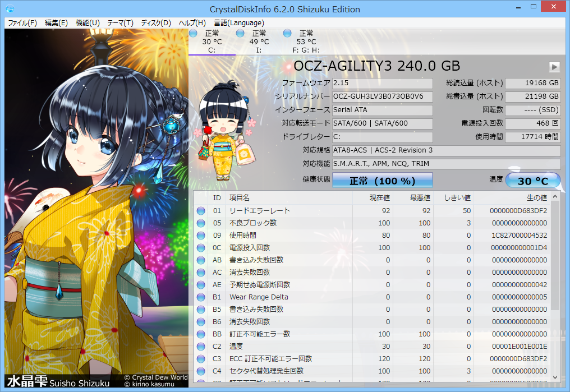Click raw value 1C827000004532 of 使用時間

click(x=519, y=236)
